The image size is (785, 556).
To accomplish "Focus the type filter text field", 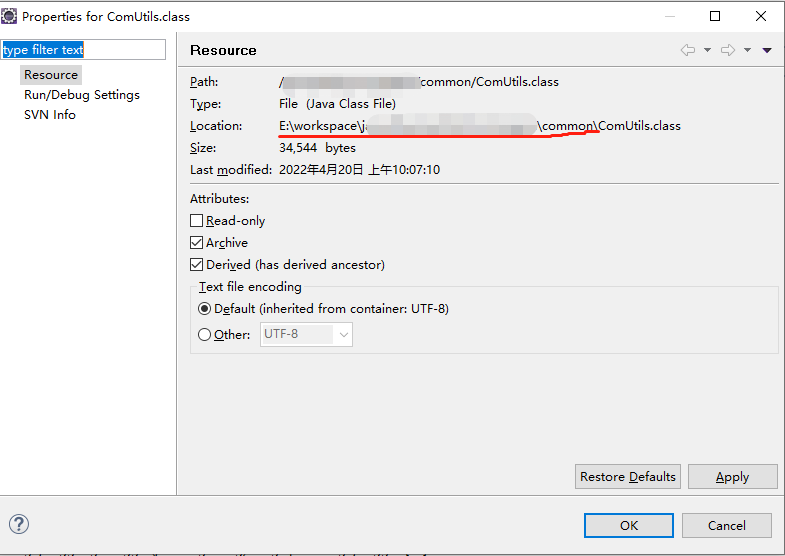I will [x=83, y=50].
